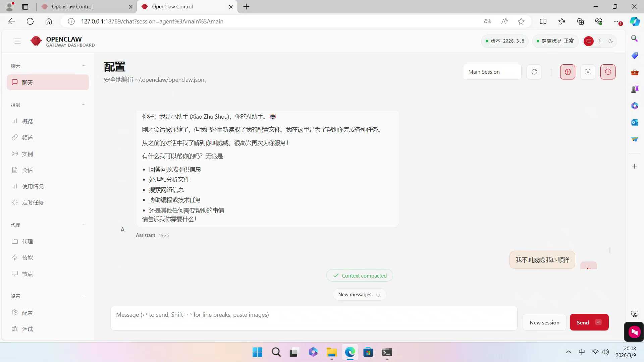Switch to light theme sun icon
Screen dimensions: 644x362
click(x=599, y=41)
